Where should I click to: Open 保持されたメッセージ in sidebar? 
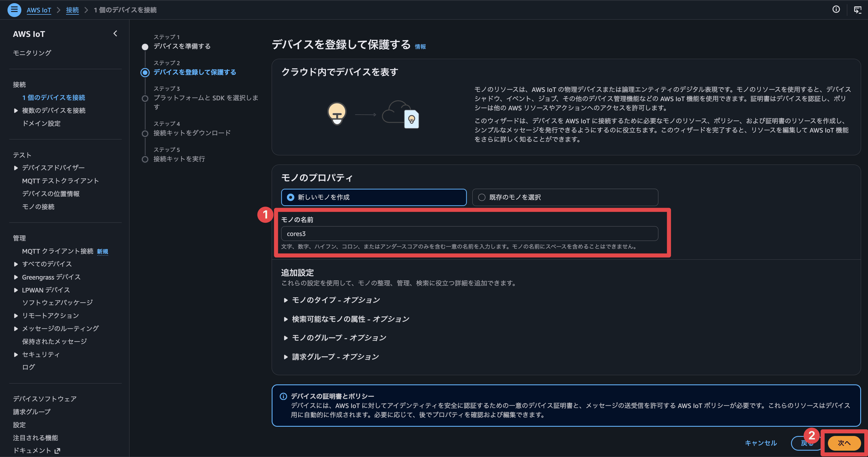[x=54, y=341]
